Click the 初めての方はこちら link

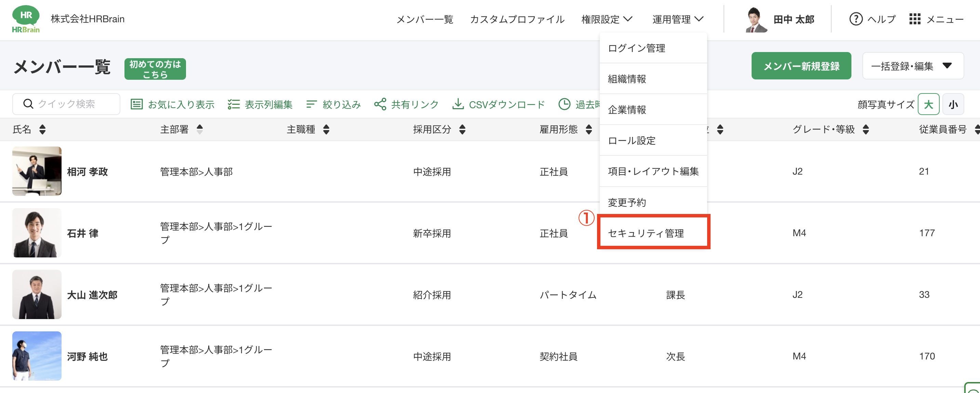tap(155, 69)
